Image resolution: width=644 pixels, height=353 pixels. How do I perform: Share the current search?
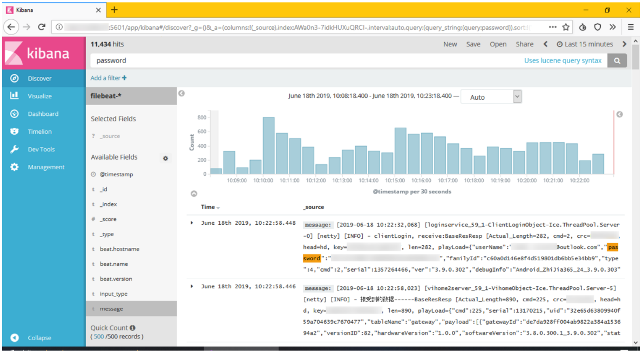(524, 44)
